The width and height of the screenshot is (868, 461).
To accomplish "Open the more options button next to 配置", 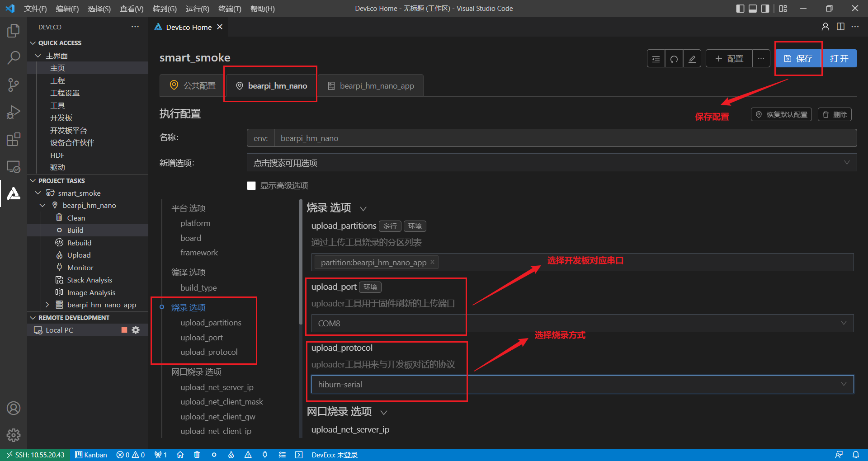I will pos(761,59).
